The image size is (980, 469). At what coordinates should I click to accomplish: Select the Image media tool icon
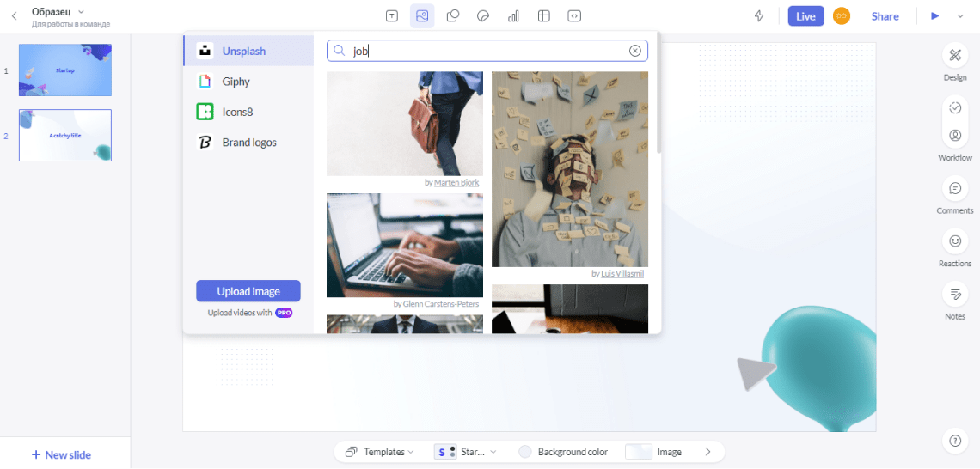[422, 16]
